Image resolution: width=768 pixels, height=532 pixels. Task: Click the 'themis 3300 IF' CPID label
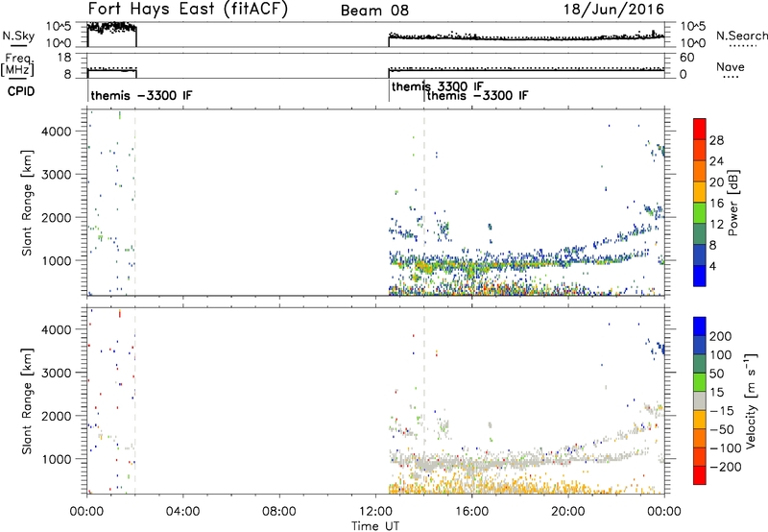tap(438, 86)
